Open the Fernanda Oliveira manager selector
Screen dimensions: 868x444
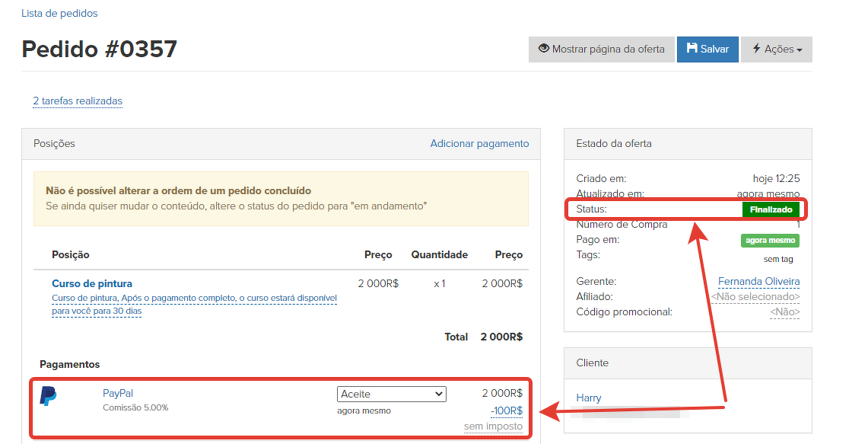tap(758, 282)
